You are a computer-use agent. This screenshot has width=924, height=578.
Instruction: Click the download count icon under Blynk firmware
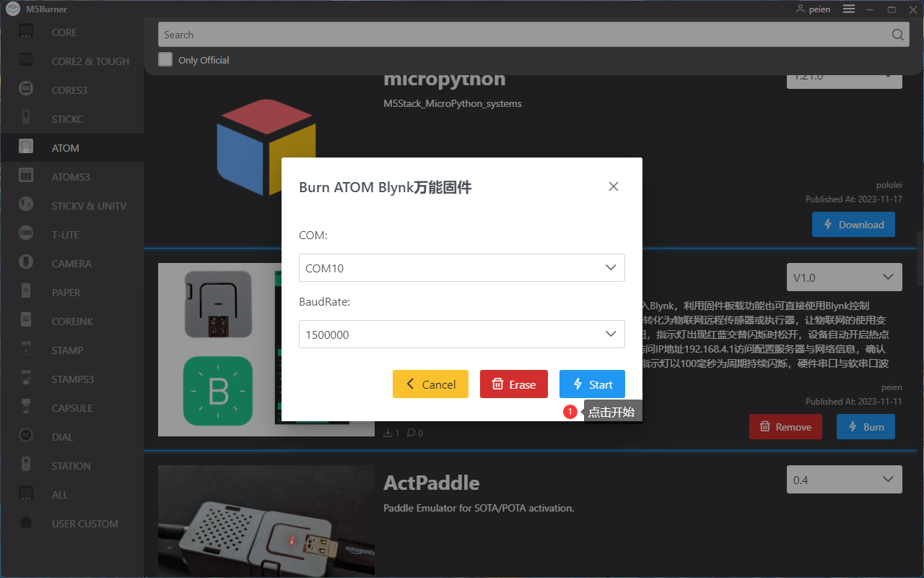click(388, 433)
